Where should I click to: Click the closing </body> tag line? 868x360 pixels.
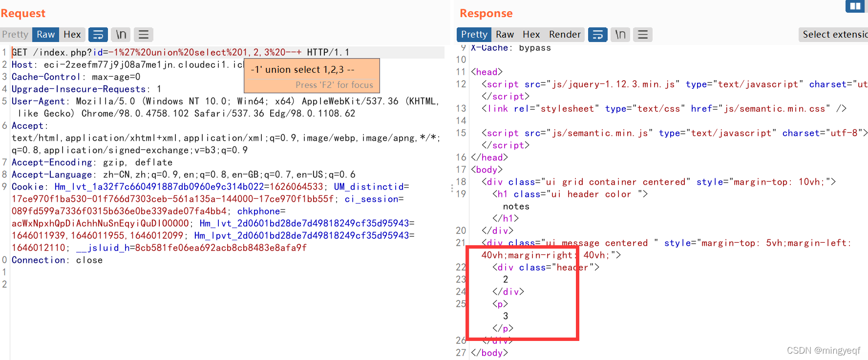click(x=489, y=353)
